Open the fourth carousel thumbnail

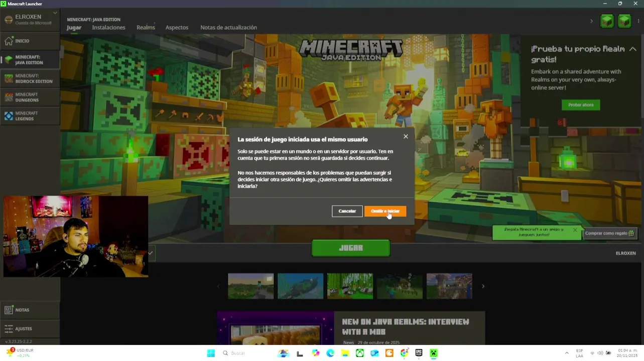click(x=400, y=286)
